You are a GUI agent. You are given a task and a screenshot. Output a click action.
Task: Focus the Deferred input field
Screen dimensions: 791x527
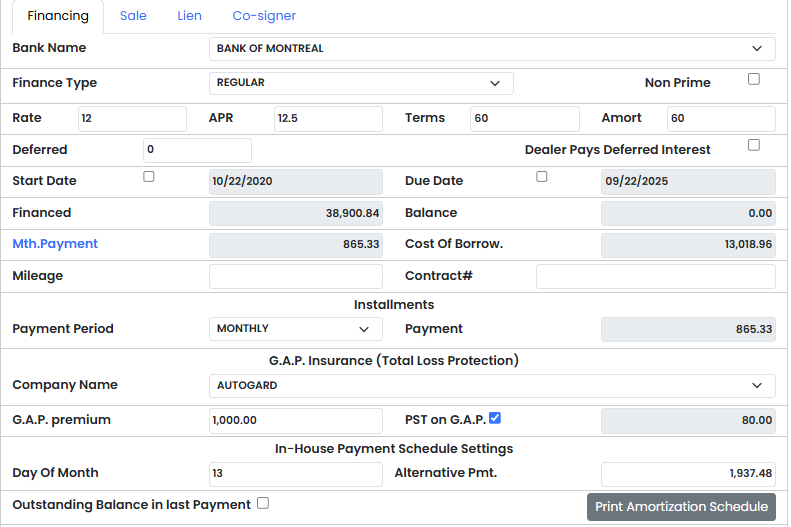(197, 150)
